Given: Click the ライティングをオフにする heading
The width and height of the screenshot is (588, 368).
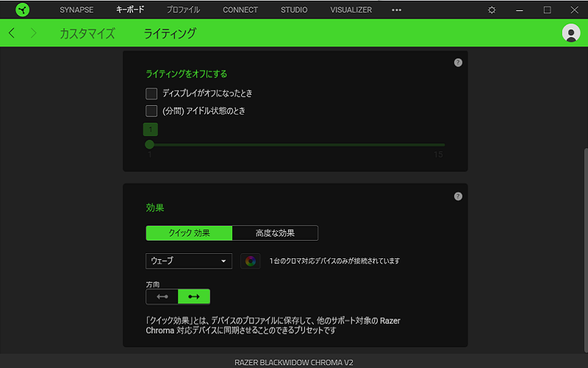Looking at the screenshot, I should coord(187,74).
